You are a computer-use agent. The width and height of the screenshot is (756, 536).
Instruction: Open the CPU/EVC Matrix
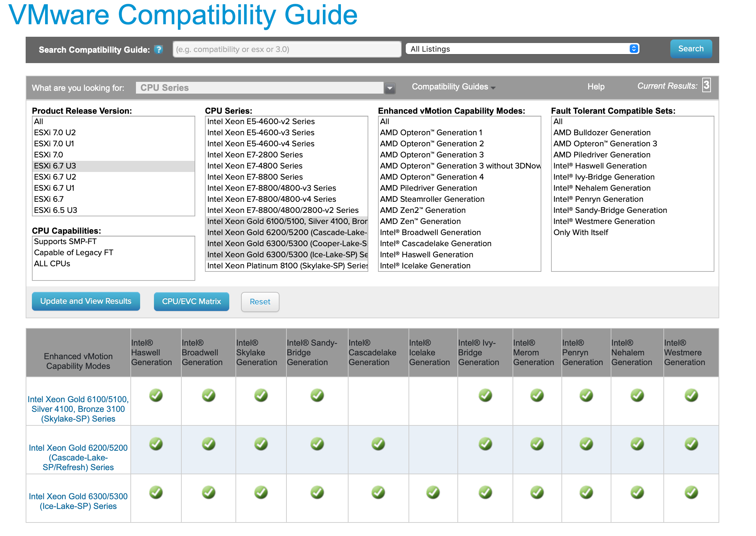tap(191, 302)
